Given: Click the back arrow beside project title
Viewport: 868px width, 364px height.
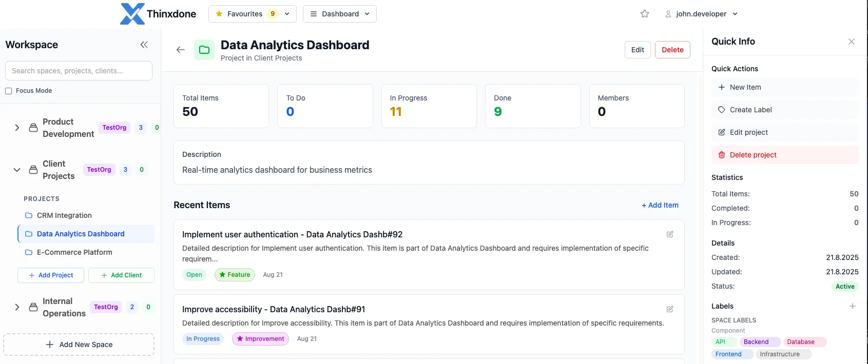Looking at the screenshot, I should click(x=180, y=50).
